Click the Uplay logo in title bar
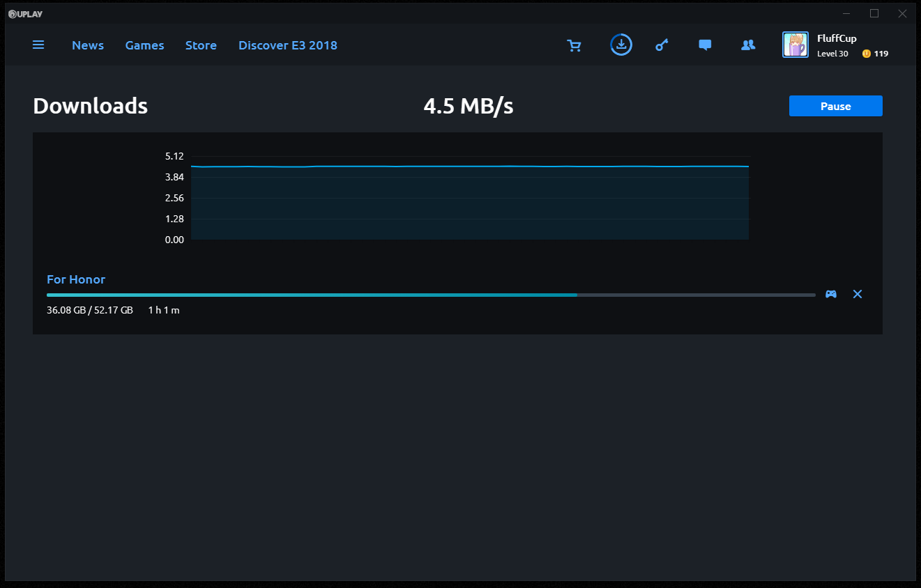This screenshot has height=588, width=921. (x=26, y=14)
